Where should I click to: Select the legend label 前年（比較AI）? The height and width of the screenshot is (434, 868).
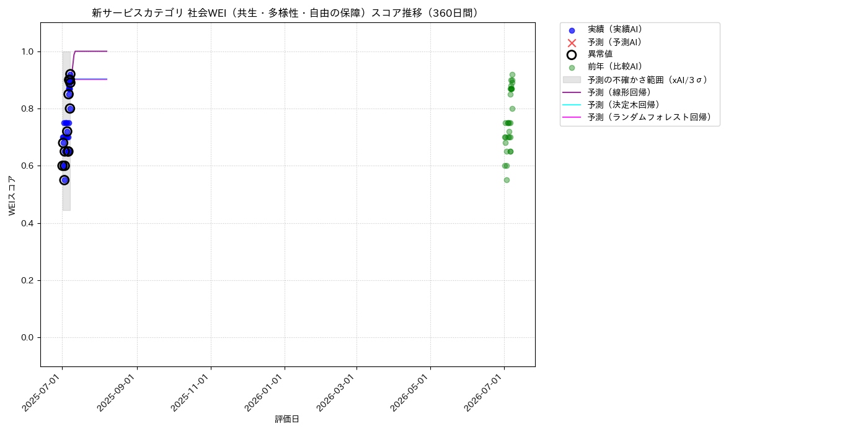point(615,67)
